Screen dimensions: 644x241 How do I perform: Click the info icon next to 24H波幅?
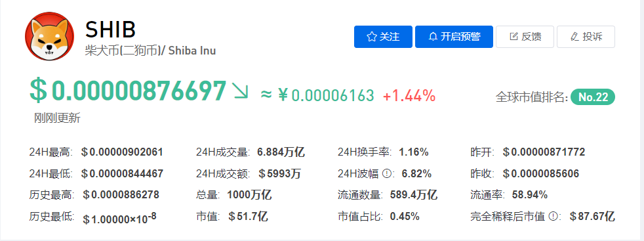(386, 174)
